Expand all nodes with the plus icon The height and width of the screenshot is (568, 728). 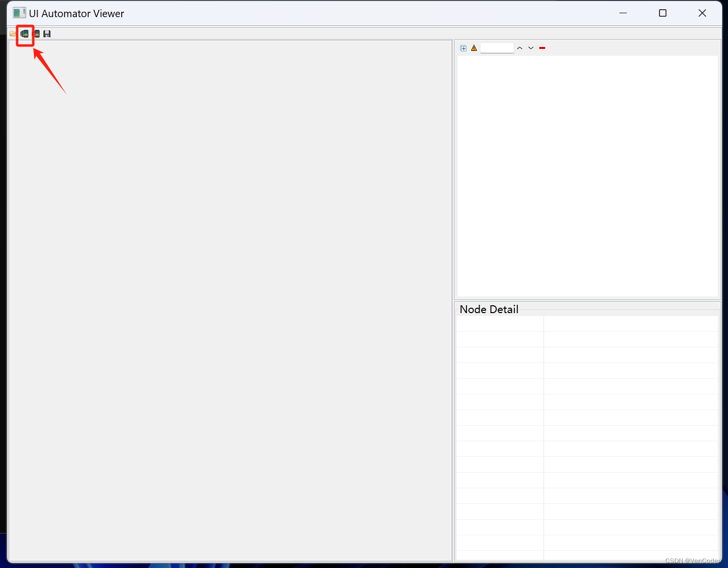click(x=463, y=48)
